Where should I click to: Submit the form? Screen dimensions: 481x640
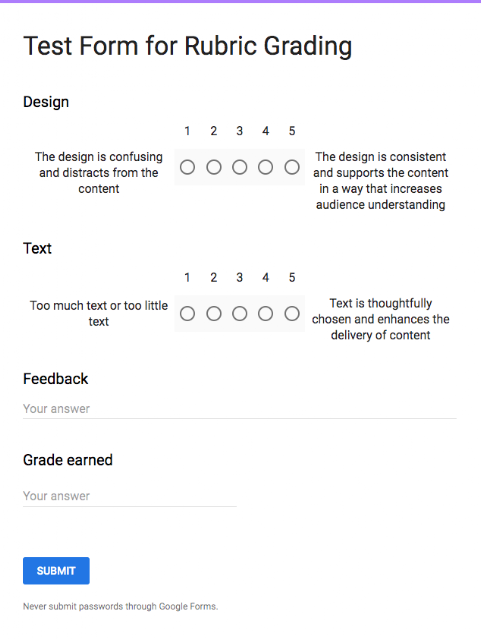56,571
